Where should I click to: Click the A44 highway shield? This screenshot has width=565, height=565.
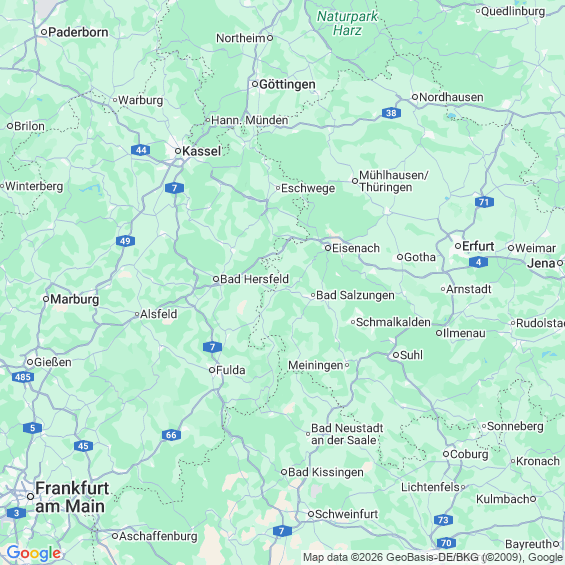pyautogui.click(x=141, y=150)
